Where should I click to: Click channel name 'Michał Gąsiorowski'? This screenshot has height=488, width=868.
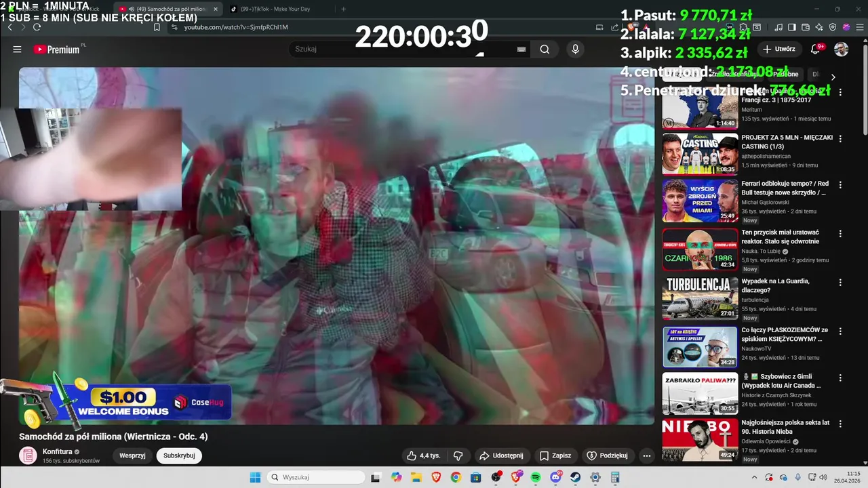[766, 202]
